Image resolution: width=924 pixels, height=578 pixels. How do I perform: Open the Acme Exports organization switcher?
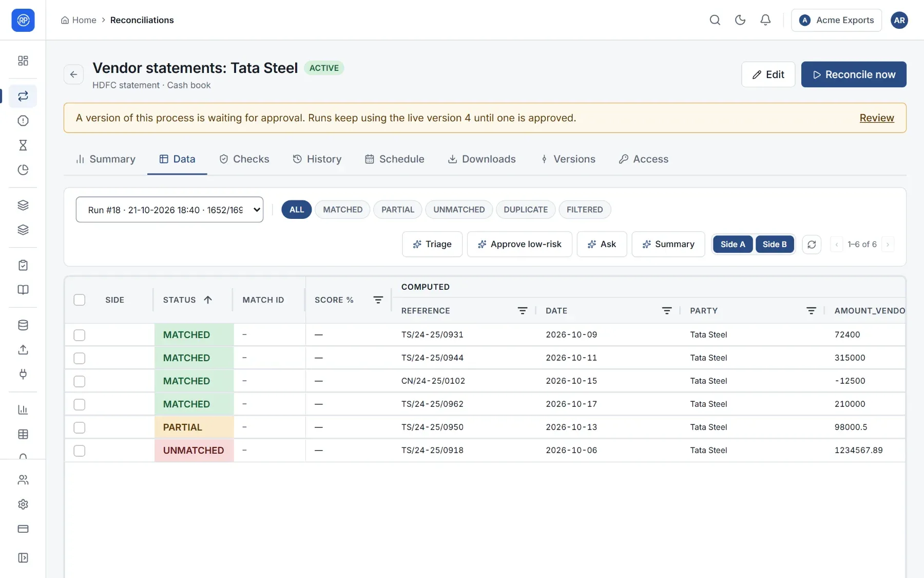point(836,20)
